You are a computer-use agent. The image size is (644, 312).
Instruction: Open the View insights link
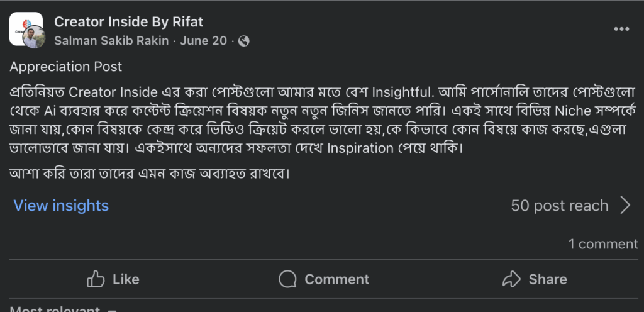pos(61,206)
